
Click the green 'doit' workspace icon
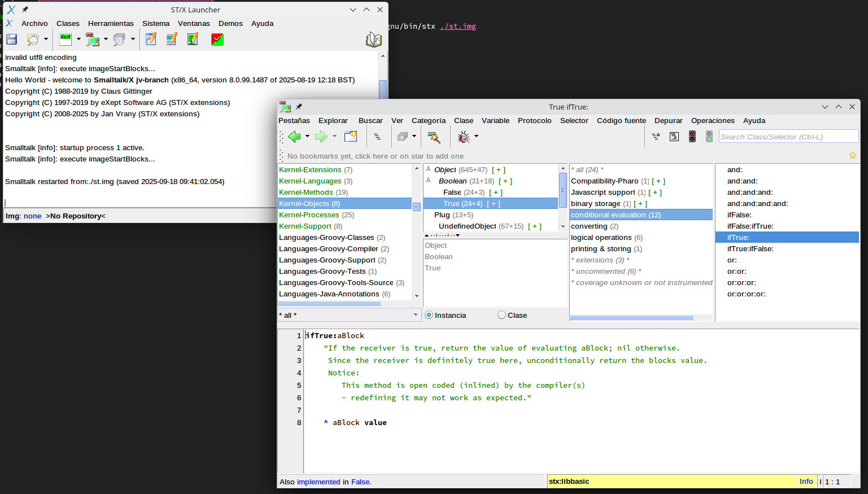tap(66, 40)
